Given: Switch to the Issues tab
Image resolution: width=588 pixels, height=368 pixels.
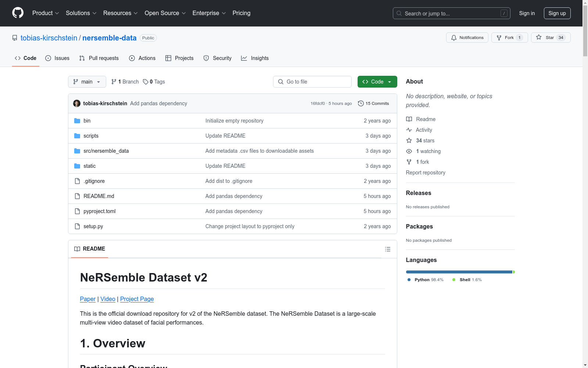Looking at the screenshot, I should [x=57, y=58].
